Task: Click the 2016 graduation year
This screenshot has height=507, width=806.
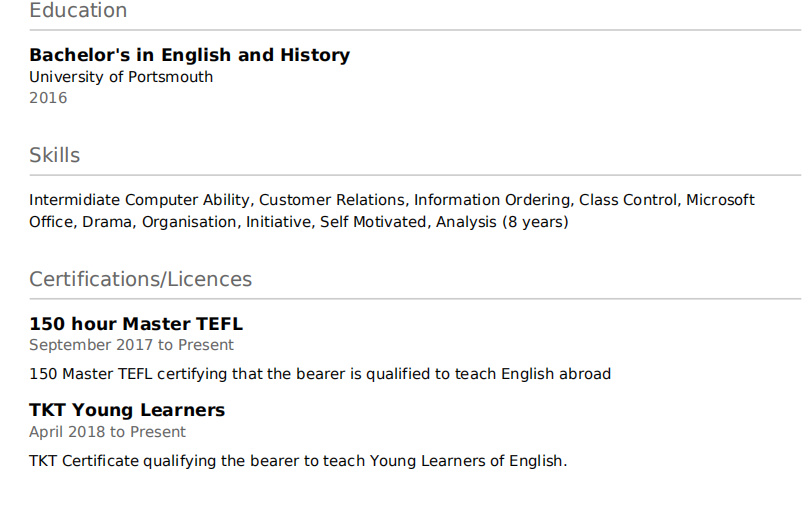Action: pyautogui.click(x=48, y=98)
